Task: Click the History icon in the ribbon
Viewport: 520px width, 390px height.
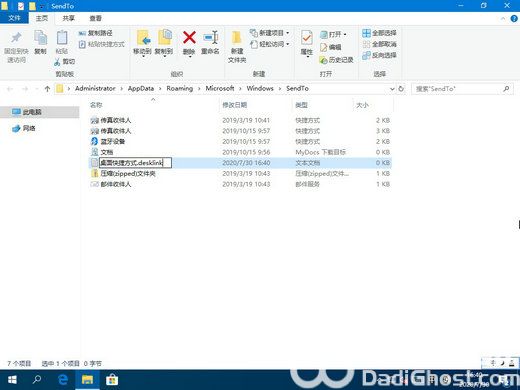Action: point(323,60)
